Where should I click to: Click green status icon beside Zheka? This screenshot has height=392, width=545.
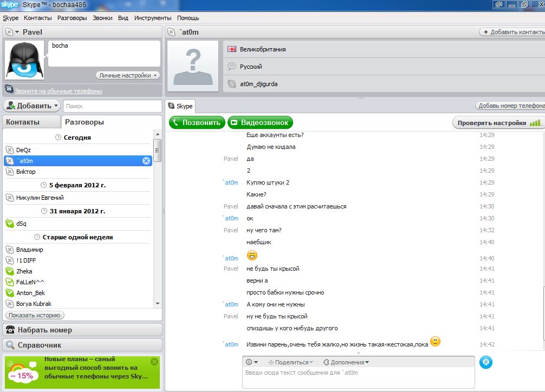(x=10, y=271)
